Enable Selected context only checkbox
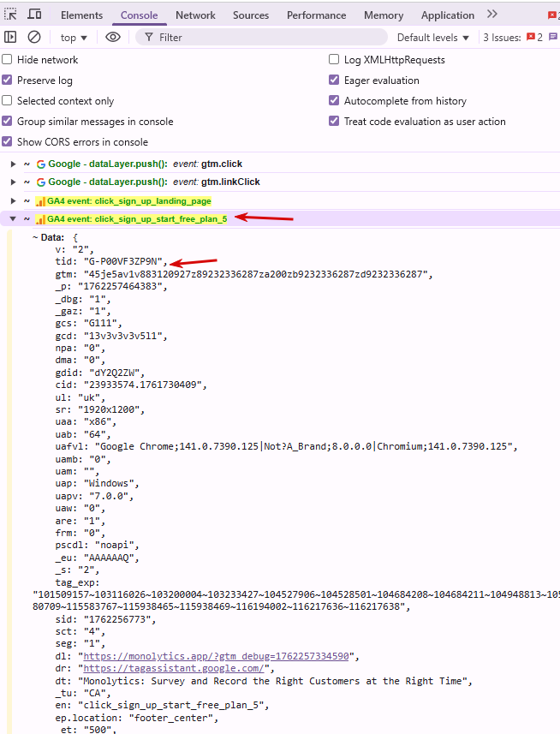This screenshot has height=734, width=560. point(7,101)
